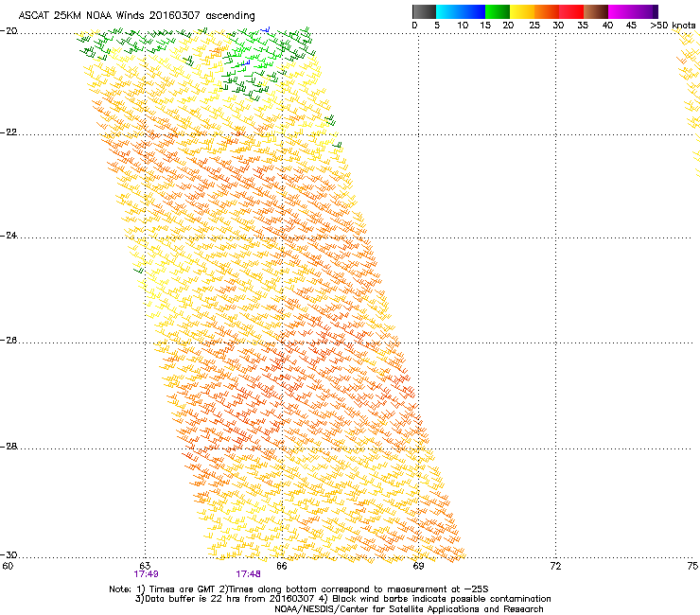
Task: Click the '69' longitude label
Action: click(418, 566)
